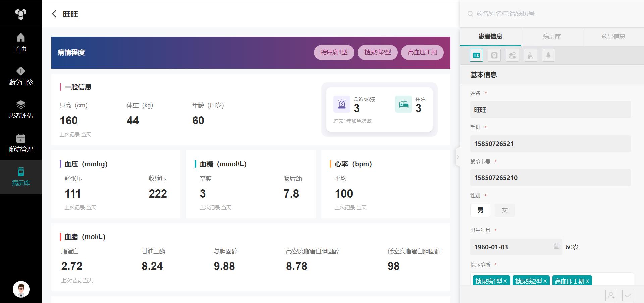Viewport: 644px width, 303px height.
Task: Remove the 高血压Ⅰ期 diagnosis tag
Action: [x=587, y=282]
